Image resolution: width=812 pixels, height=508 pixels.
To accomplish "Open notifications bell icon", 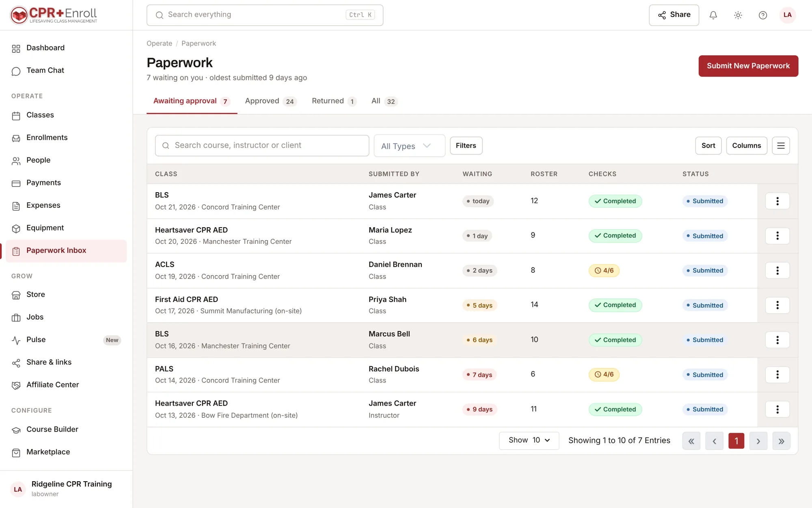I will tap(713, 15).
